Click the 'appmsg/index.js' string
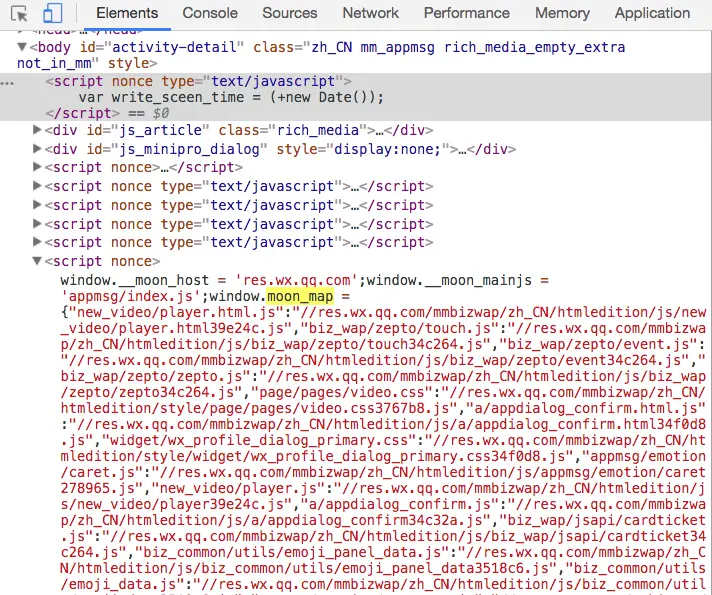Viewport: 712px width, 595px height. 131,297
